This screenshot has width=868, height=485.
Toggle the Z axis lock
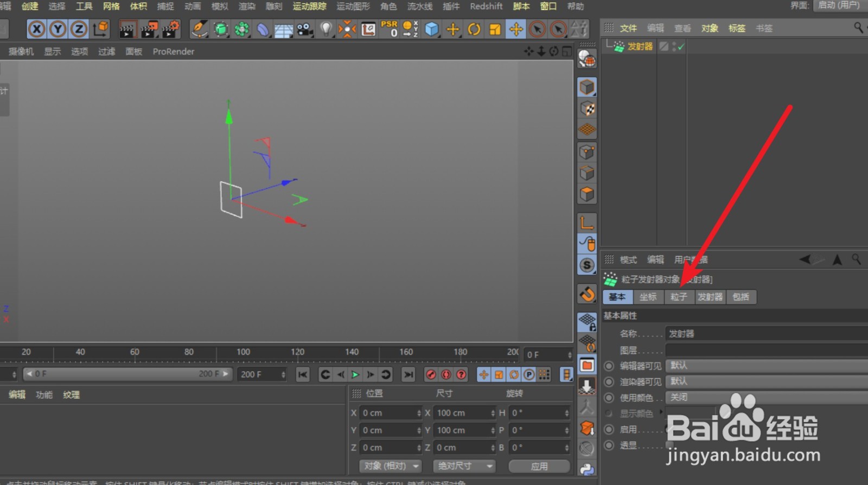click(79, 29)
